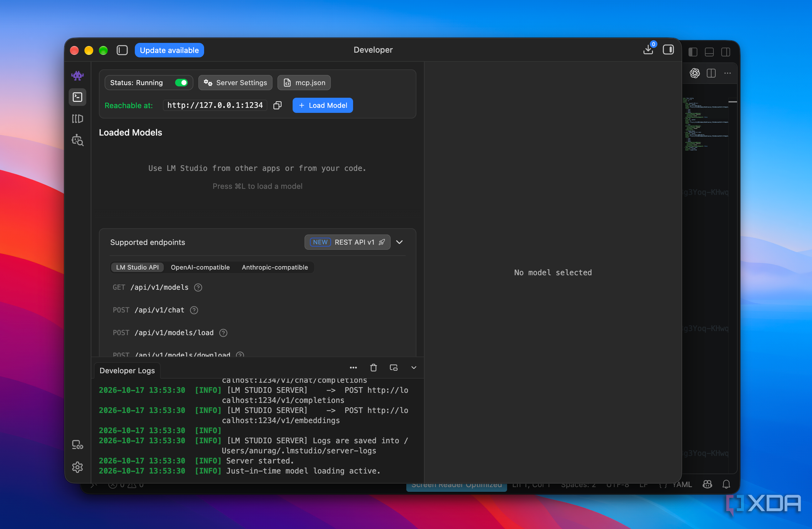
Task: Open the Chat view from the sidebar
Action: point(77,75)
